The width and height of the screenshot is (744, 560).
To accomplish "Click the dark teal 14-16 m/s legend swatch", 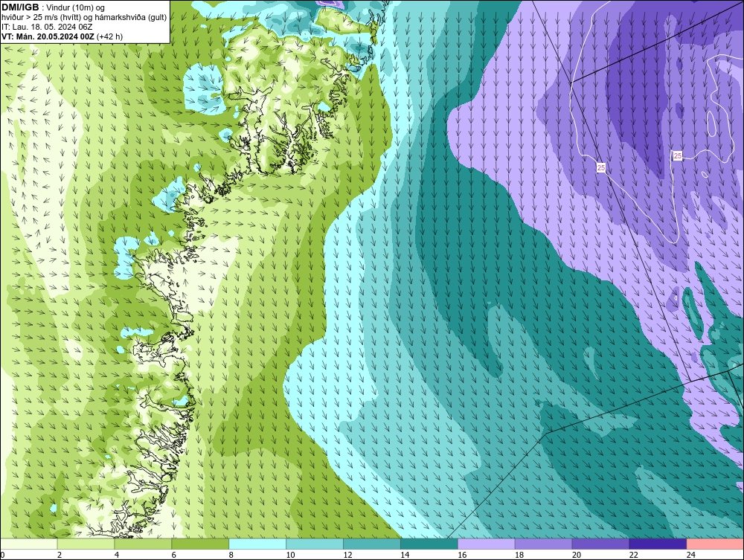I will coord(429,544).
